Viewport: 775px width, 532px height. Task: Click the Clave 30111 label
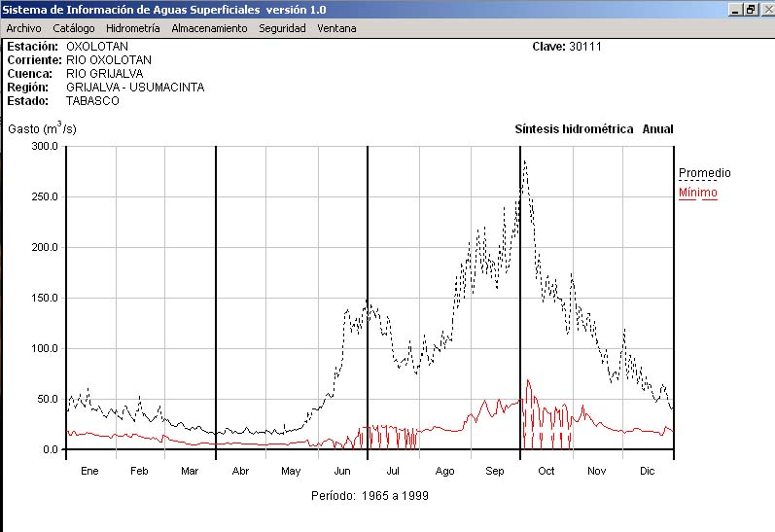pos(567,46)
